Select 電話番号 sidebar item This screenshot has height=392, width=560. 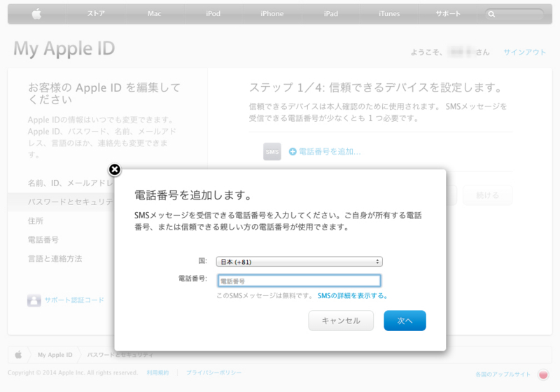43,239
